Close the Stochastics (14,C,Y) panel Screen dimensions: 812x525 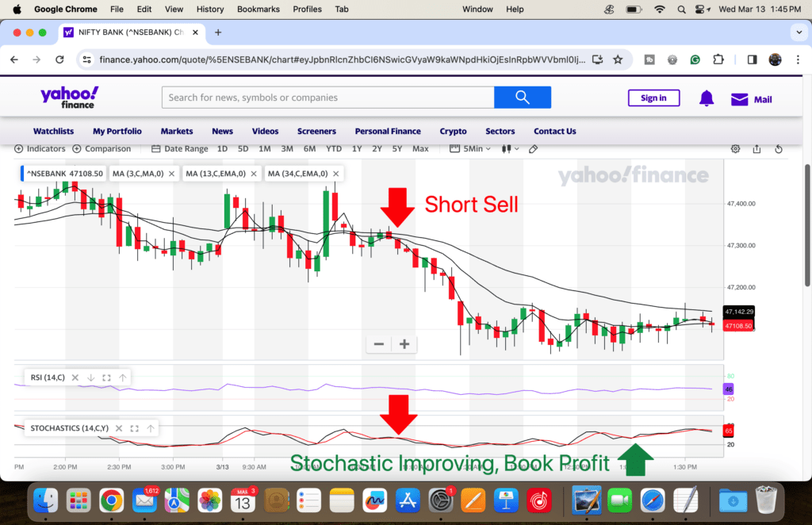(119, 428)
